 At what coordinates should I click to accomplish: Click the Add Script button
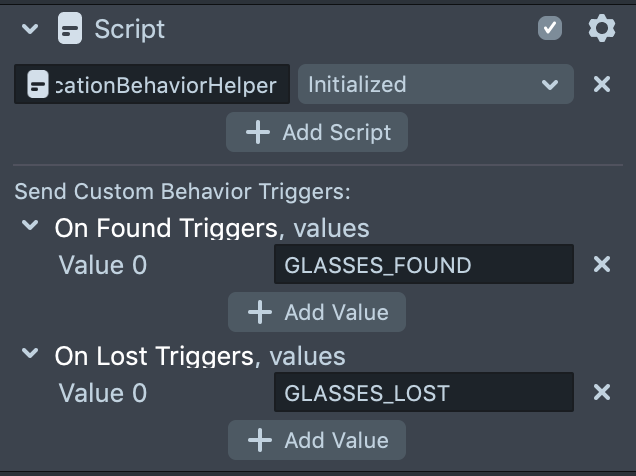pyautogui.click(x=317, y=132)
